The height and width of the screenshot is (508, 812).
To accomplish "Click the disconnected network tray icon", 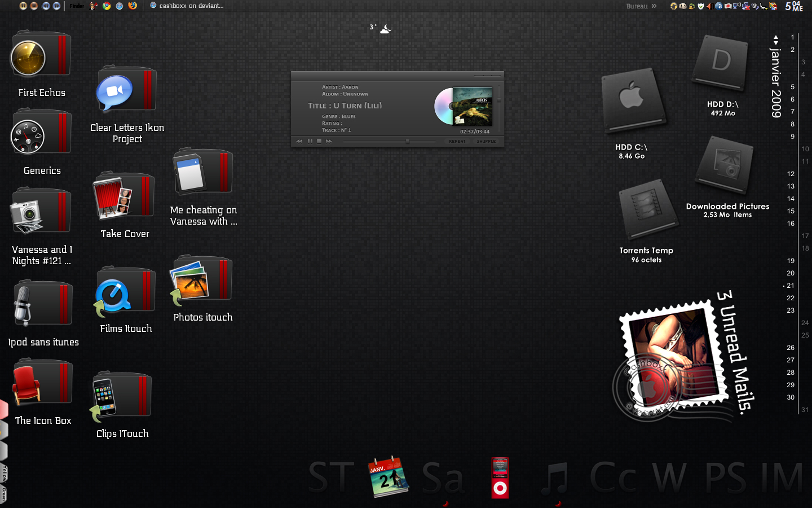I will pyautogui.click(x=746, y=6).
